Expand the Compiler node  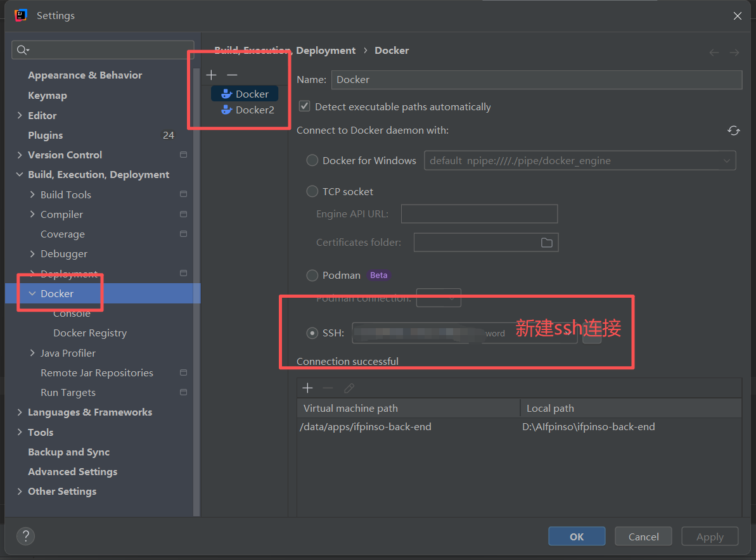[32, 214]
